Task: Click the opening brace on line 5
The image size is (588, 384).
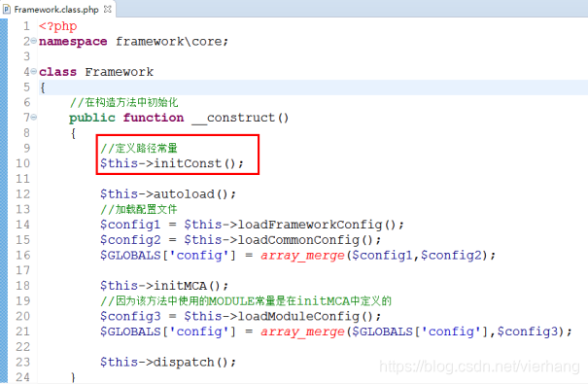Action: pos(43,87)
